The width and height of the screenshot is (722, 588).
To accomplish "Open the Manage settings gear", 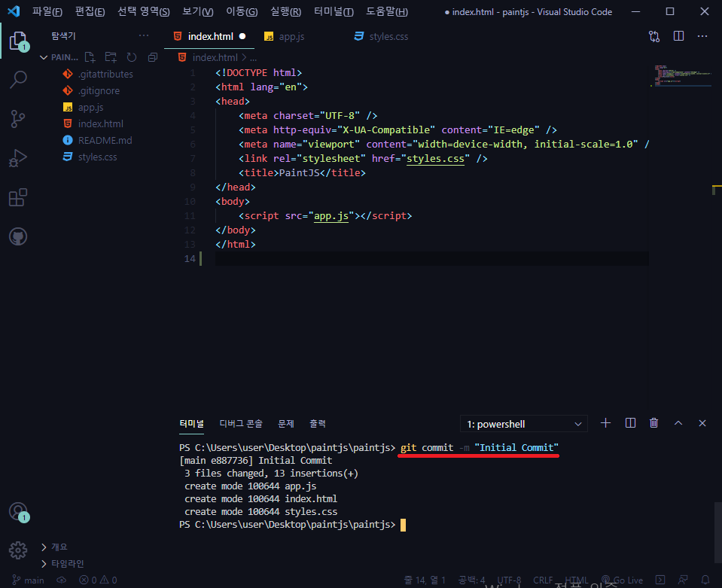I will [18, 550].
